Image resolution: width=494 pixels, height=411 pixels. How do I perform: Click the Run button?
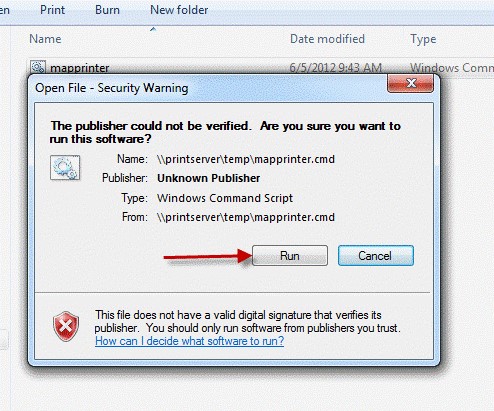(x=290, y=256)
